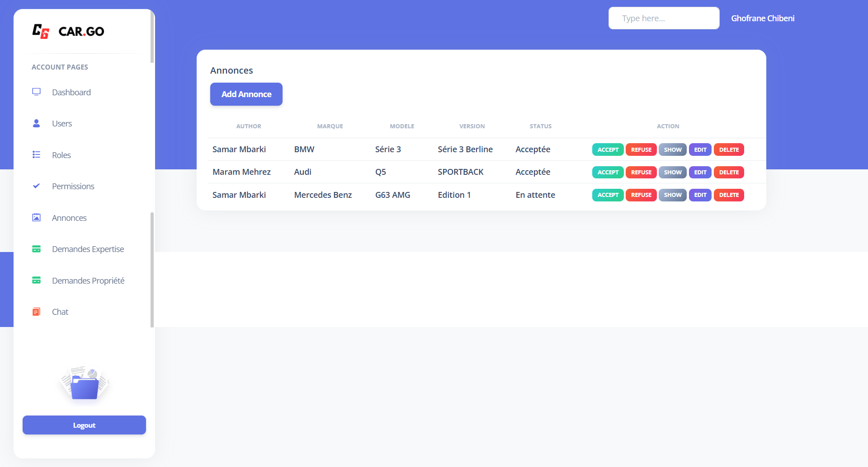
Task: Edit the Audi Q5 annonce
Action: tap(700, 172)
